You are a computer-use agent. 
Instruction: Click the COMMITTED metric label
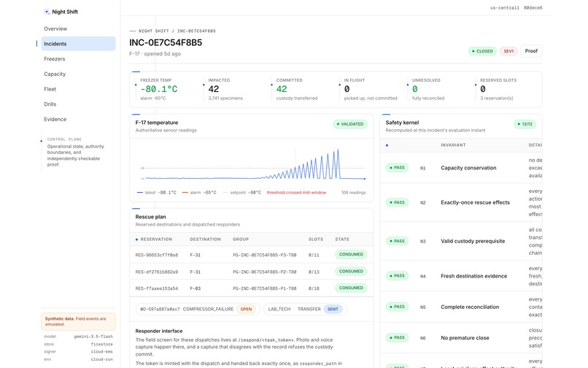[289, 80]
